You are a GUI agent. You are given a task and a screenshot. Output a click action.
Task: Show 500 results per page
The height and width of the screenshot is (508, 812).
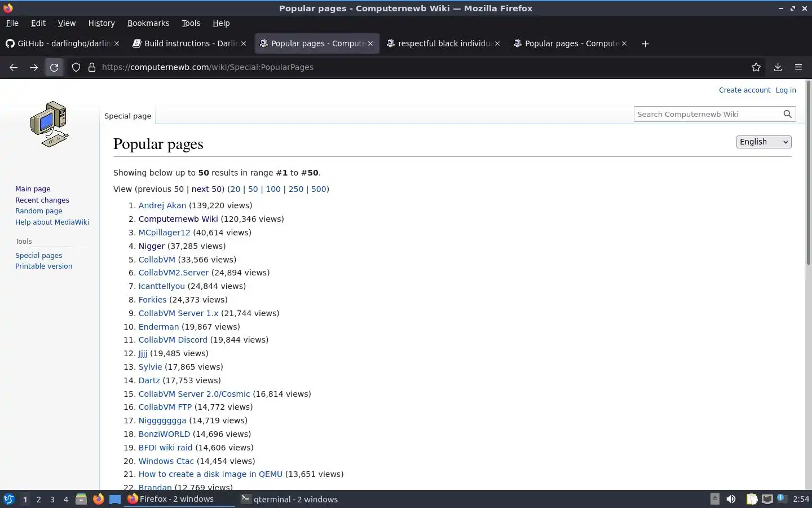(319, 189)
